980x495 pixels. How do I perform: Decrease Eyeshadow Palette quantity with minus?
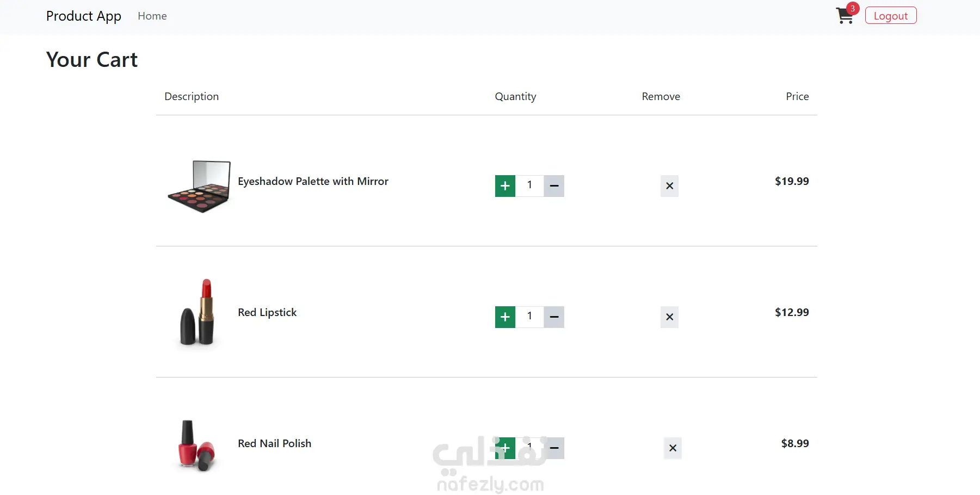554,186
